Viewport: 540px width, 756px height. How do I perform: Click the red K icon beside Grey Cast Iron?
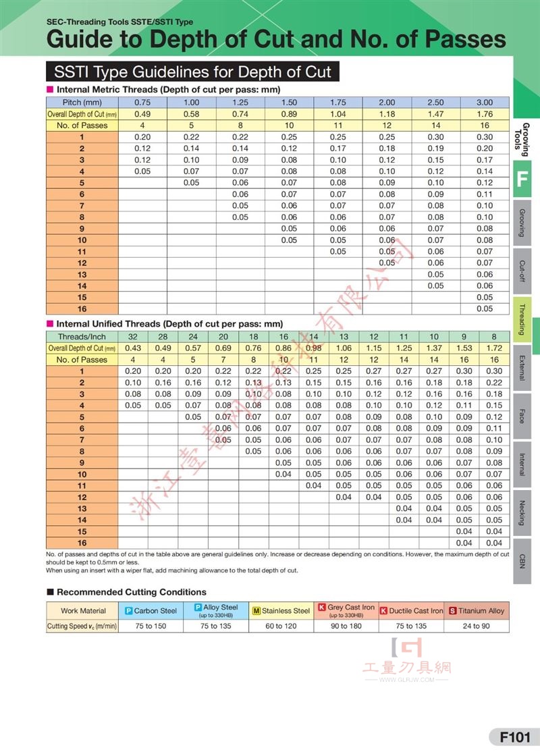(323, 607)
